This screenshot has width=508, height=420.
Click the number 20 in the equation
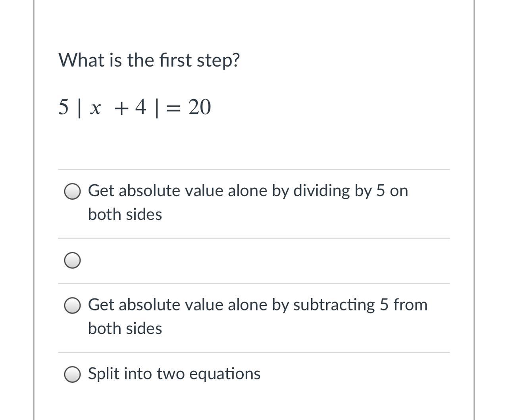coord(199,107)
